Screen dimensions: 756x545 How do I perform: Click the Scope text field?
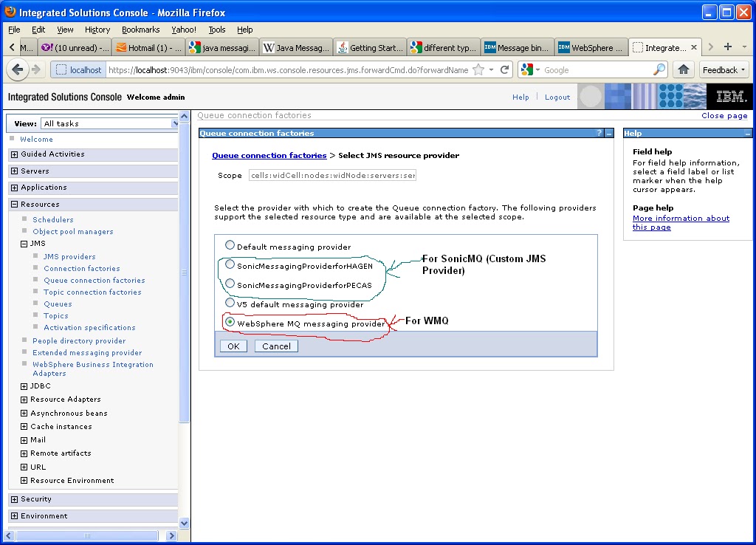click(x=332, y=175)
